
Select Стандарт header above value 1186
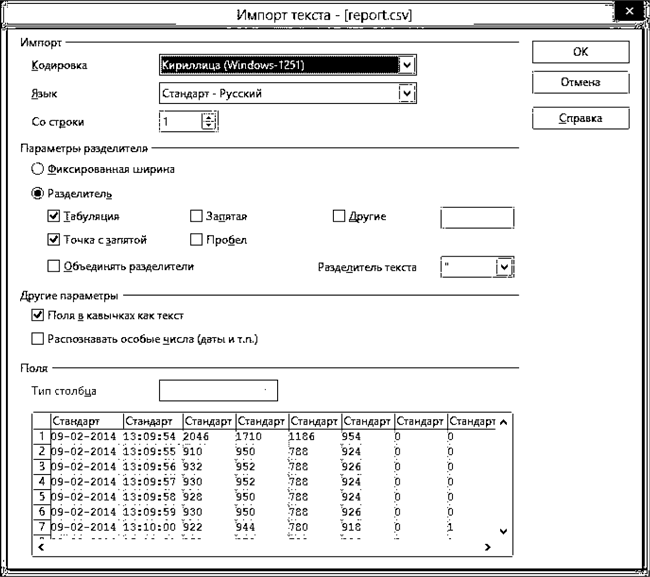pyautogui.click(x=315, y=421)
